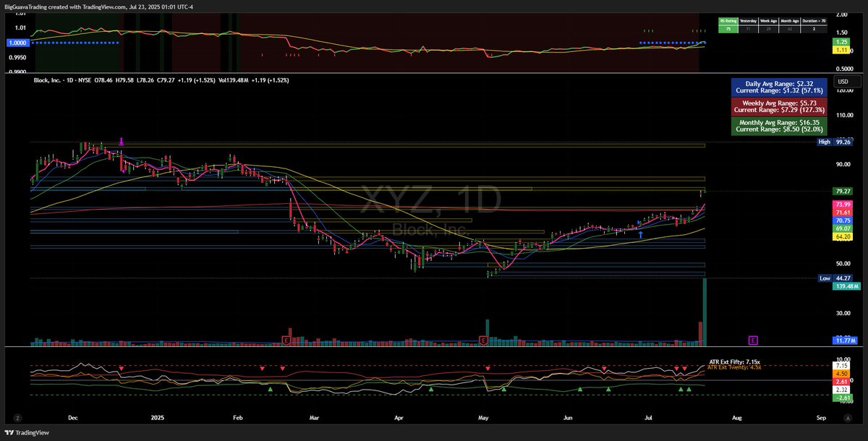The image size is (868, 441).
Task: Click the green -2.61 ATR axis label
Action: (x=842, y=398)
